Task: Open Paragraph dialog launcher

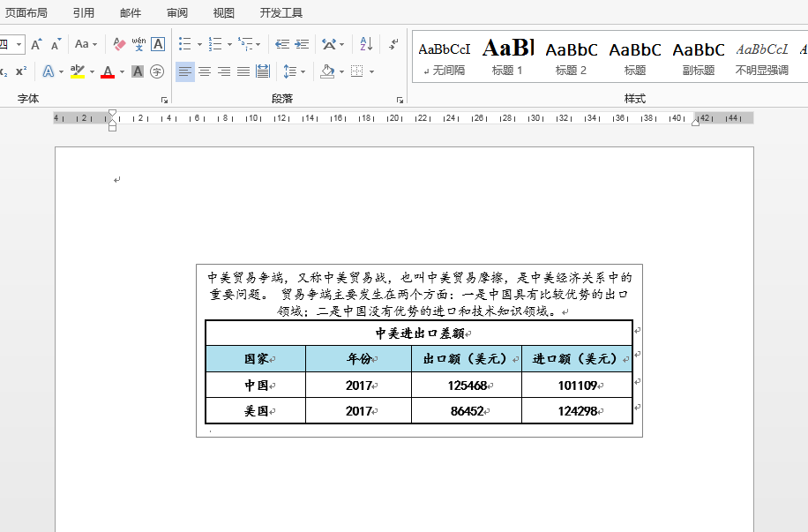Action: coord(400,100)
